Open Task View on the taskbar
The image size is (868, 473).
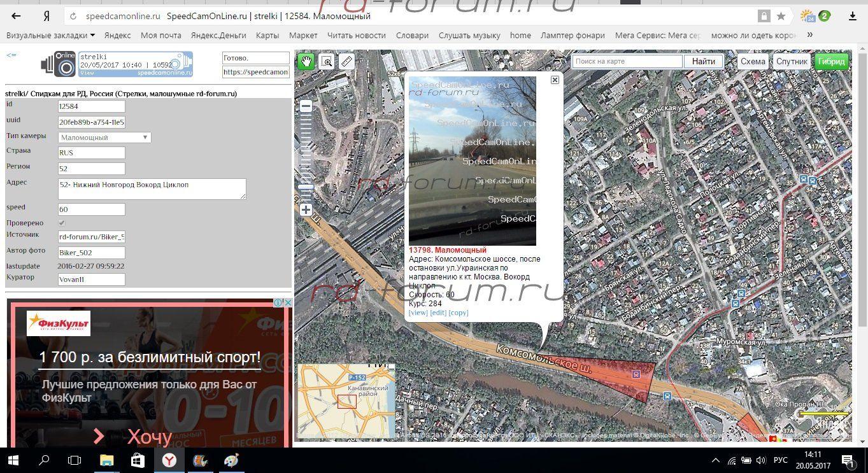tap(75, 460)
